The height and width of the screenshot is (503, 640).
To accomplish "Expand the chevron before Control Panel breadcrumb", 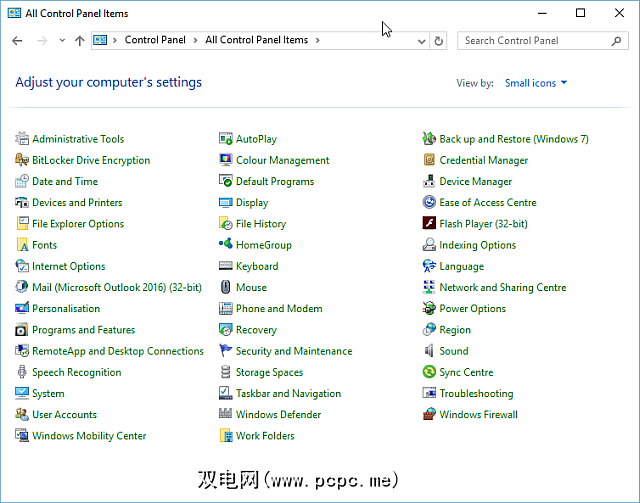I will pyautogui.click(x=115, y=40).
